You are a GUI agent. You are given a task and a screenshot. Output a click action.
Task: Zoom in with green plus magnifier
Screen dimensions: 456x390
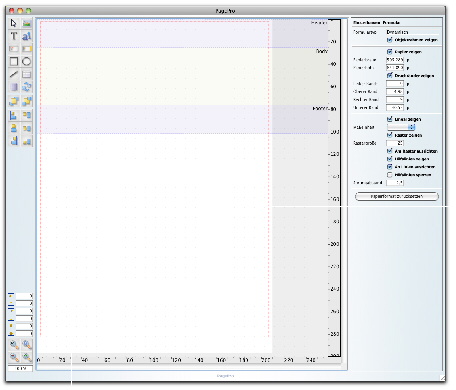pyautogui.click(x=27, y=357)
